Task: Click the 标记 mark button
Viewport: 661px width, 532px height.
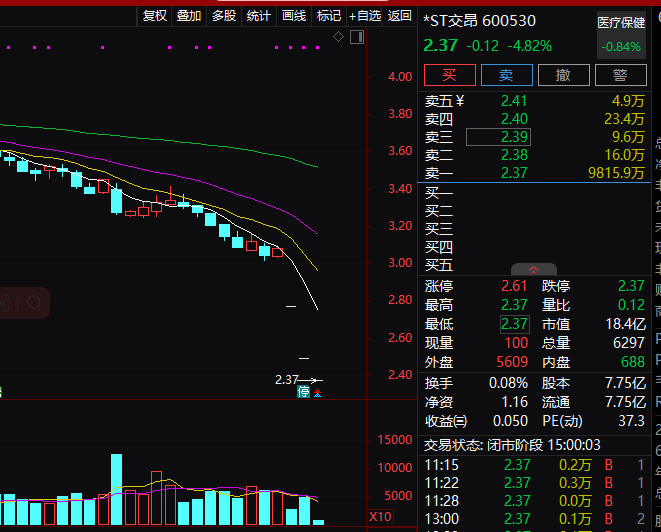Action: coord(329,16)
